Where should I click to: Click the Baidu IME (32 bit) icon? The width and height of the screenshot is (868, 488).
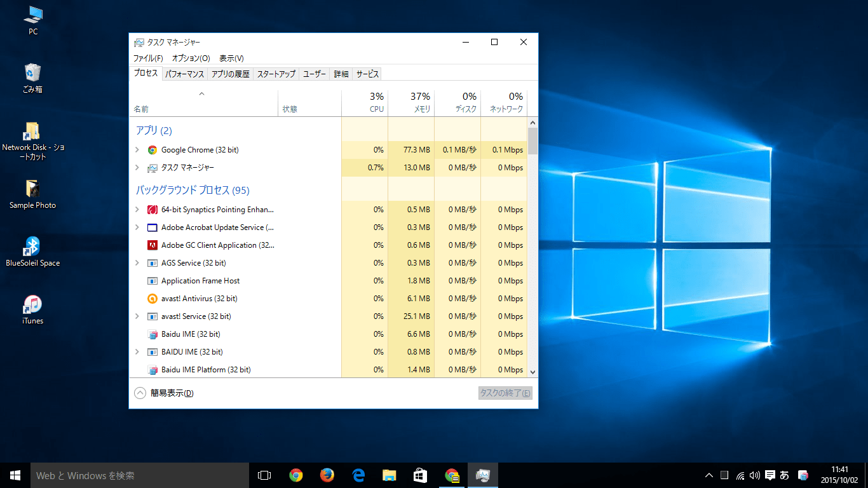click(x=153, y=334)
